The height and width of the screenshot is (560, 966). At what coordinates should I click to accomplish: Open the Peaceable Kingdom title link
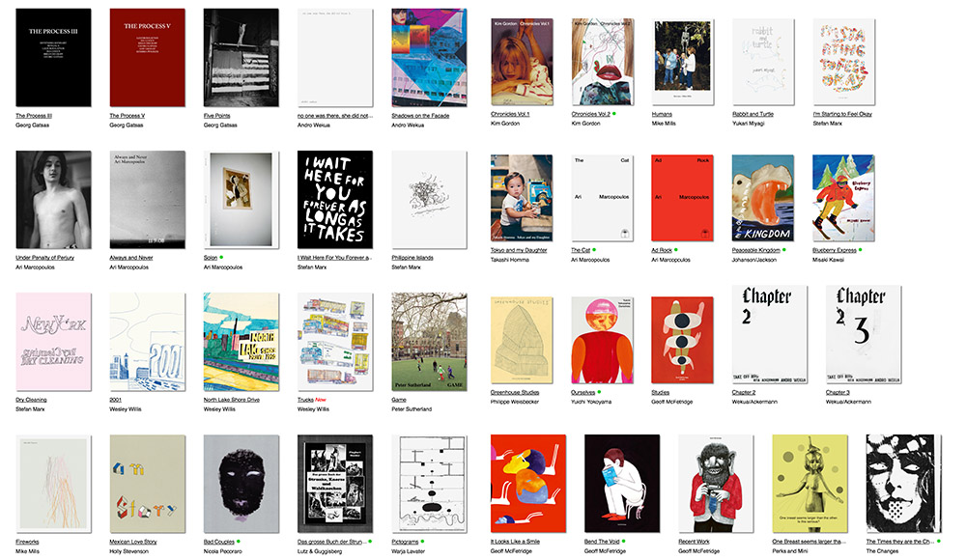[756, 250]
